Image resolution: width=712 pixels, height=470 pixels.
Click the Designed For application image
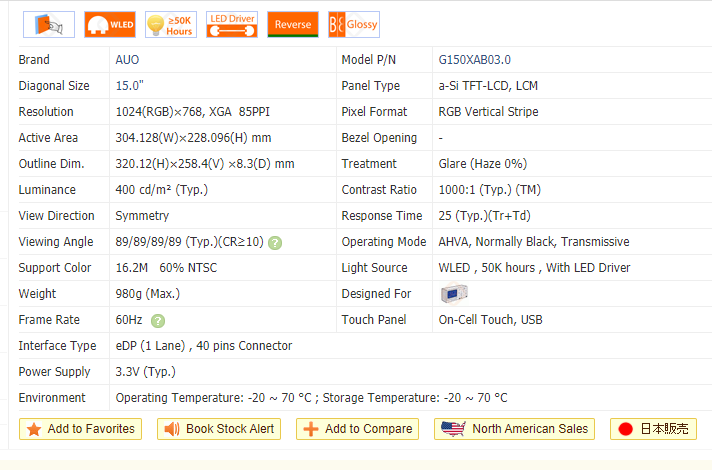[454, 294]
